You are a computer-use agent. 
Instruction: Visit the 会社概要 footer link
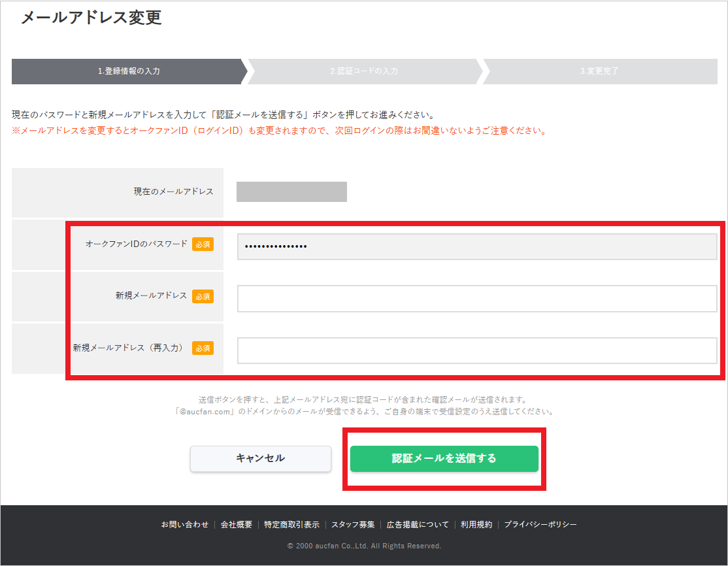[236, 525]
